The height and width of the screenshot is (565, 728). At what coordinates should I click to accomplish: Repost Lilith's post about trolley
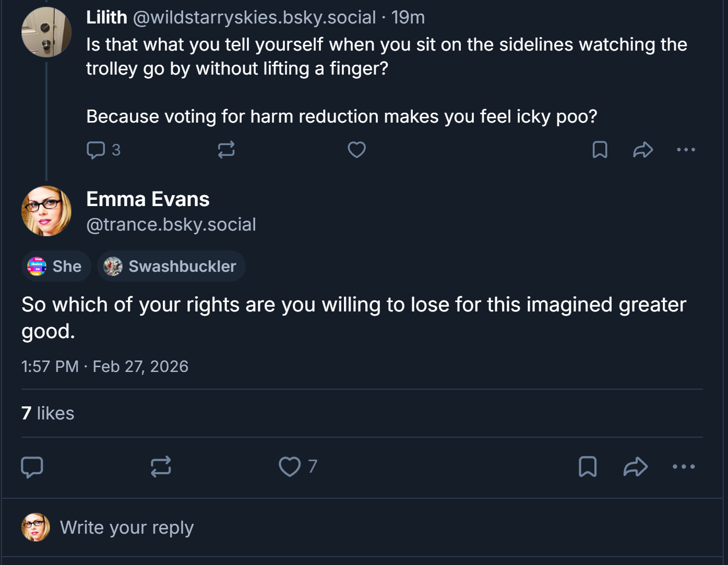(x=226, y=150)
